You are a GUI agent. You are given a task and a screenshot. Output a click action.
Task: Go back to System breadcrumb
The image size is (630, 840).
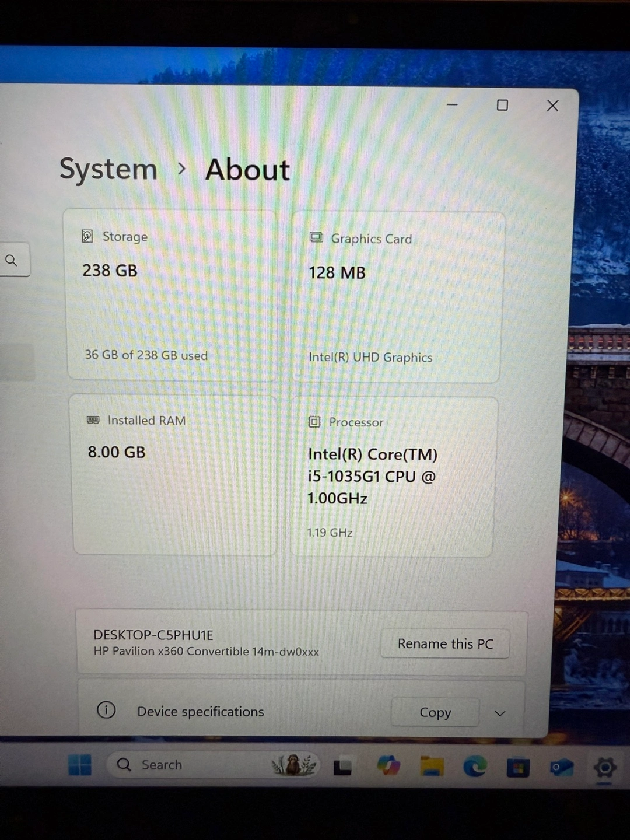(x=108, y=170)
